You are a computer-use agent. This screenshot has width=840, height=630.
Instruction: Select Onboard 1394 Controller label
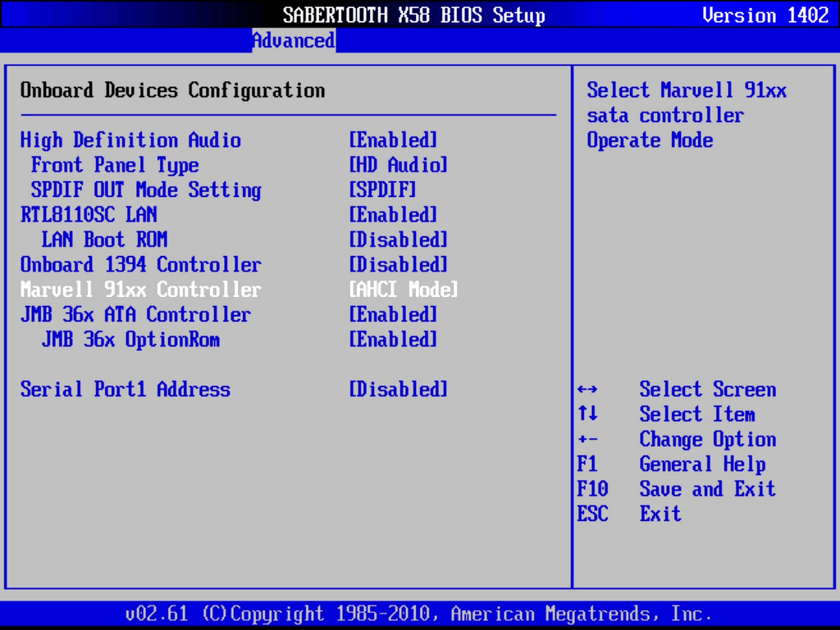click(x=141, y=265)
